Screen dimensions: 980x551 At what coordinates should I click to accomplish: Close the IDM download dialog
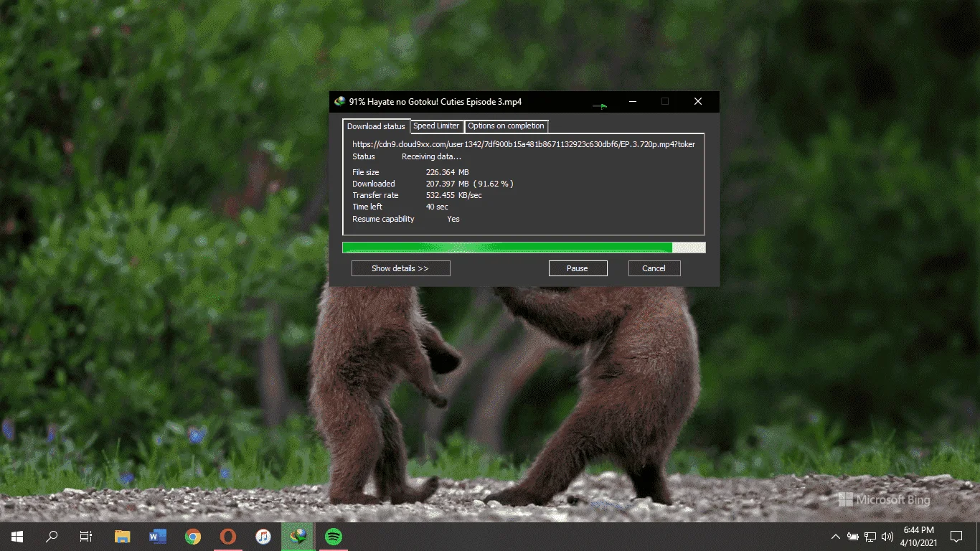pyautogui.click(x=698, y=102)
